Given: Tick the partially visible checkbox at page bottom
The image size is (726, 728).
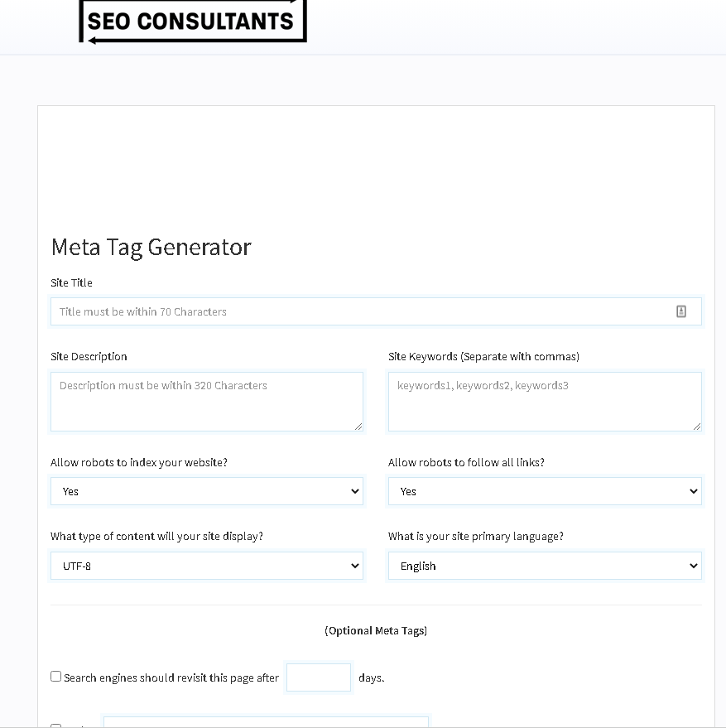Looking at the screenshot, I should point(56,726).
